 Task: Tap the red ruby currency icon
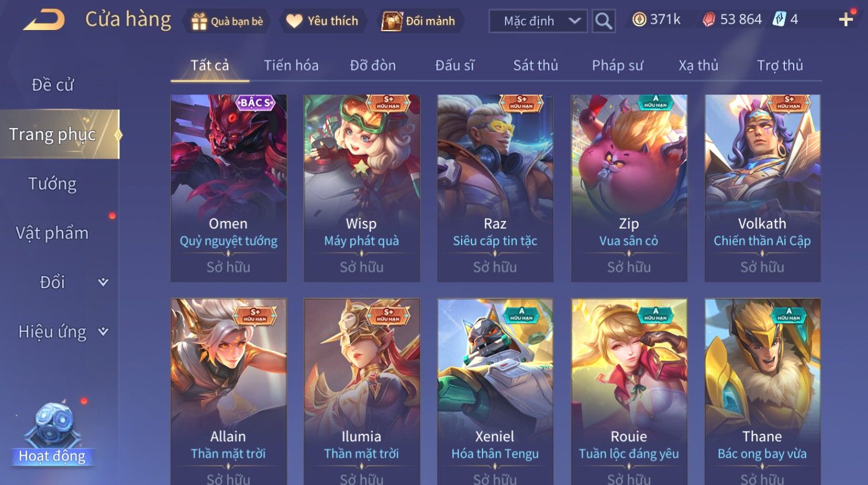pyautogui.click(x=709, y=20)
